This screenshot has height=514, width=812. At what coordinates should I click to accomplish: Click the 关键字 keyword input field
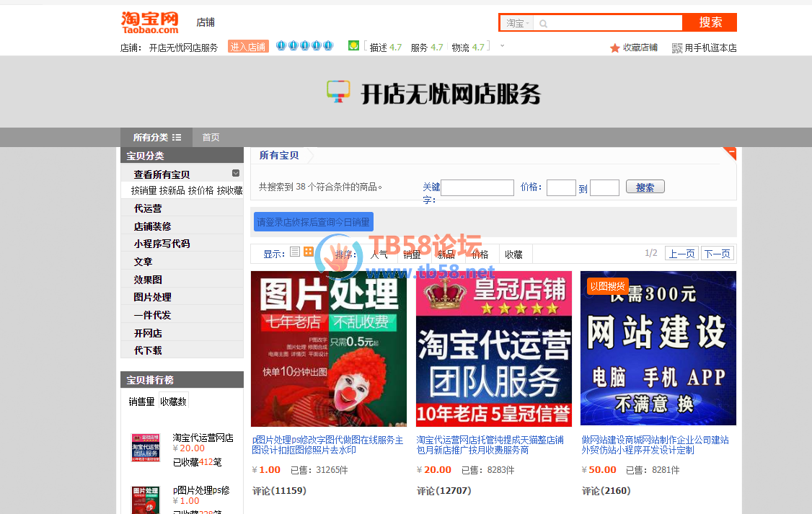(477, 188)
